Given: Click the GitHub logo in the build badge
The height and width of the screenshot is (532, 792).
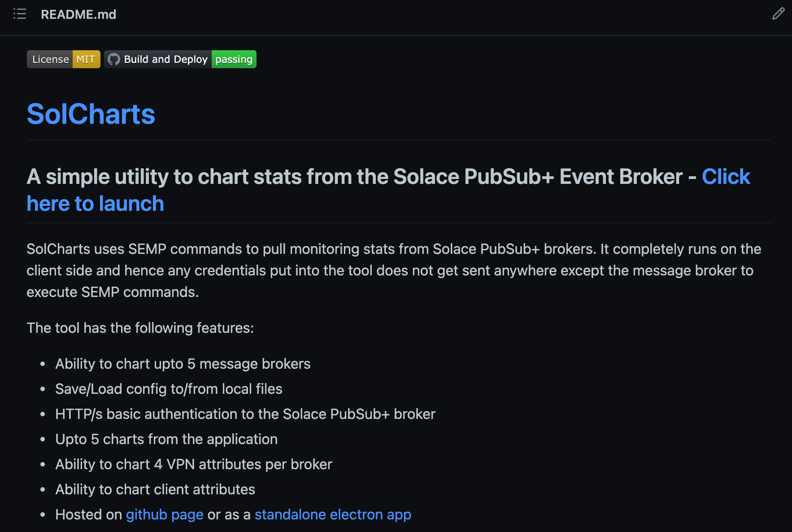Looking at the screenshot, I should tap(114, 59).
